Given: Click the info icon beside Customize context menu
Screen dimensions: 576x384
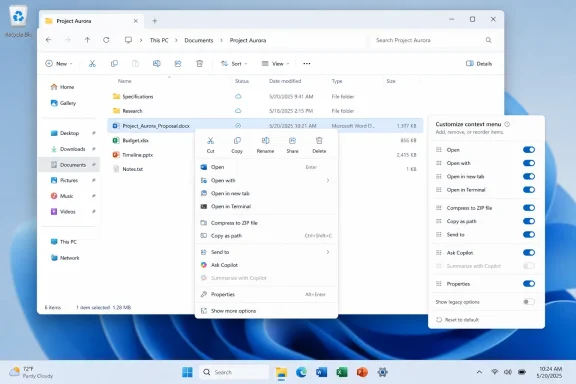Looking at the screenshot, I should point(507,124).
